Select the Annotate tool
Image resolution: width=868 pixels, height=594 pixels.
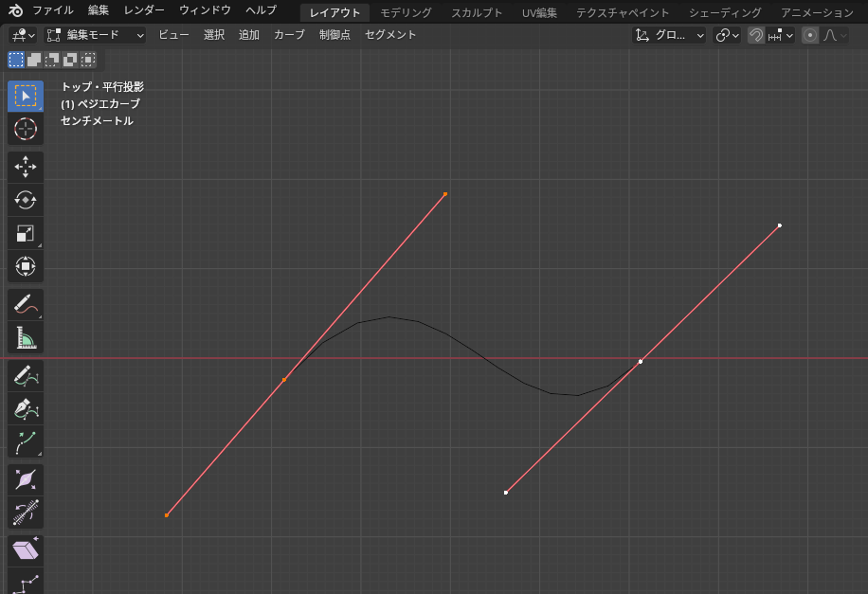(x=26, y=304)
